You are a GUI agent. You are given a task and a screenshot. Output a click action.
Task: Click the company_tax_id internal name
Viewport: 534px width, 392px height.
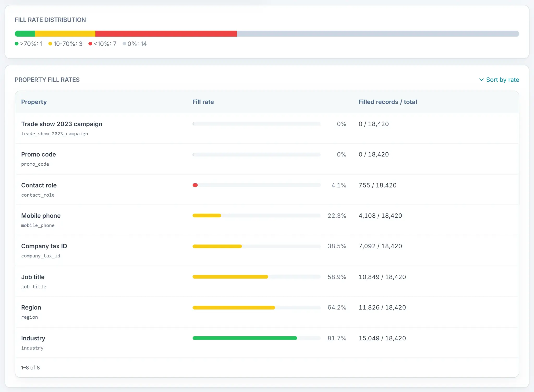[41, 256]
